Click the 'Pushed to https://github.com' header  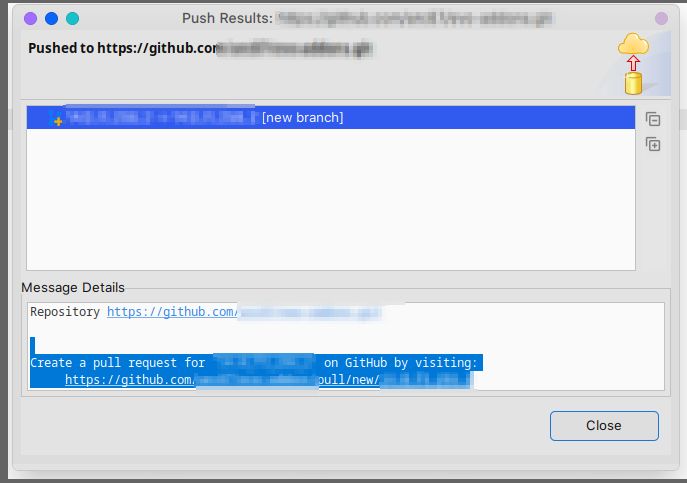[x=123, y=48]
